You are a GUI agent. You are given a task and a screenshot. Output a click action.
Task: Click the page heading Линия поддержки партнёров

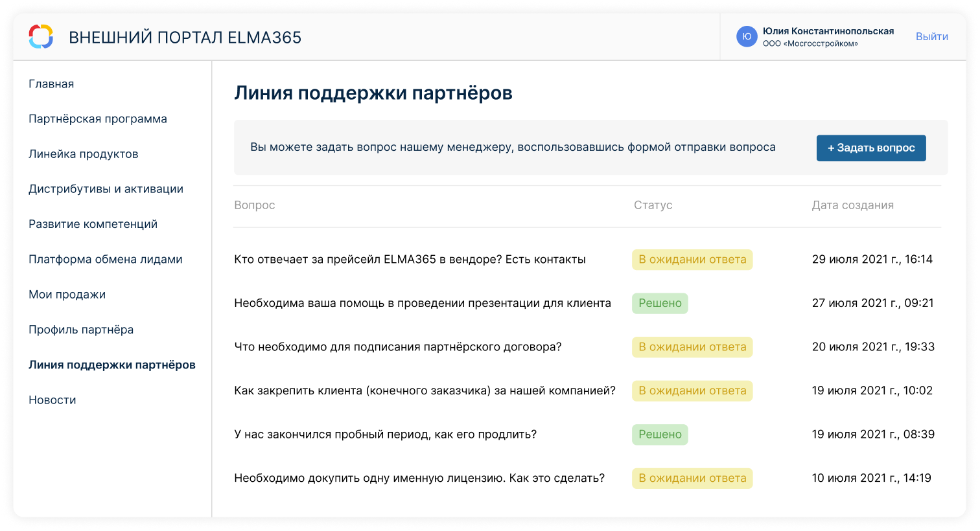373,93
